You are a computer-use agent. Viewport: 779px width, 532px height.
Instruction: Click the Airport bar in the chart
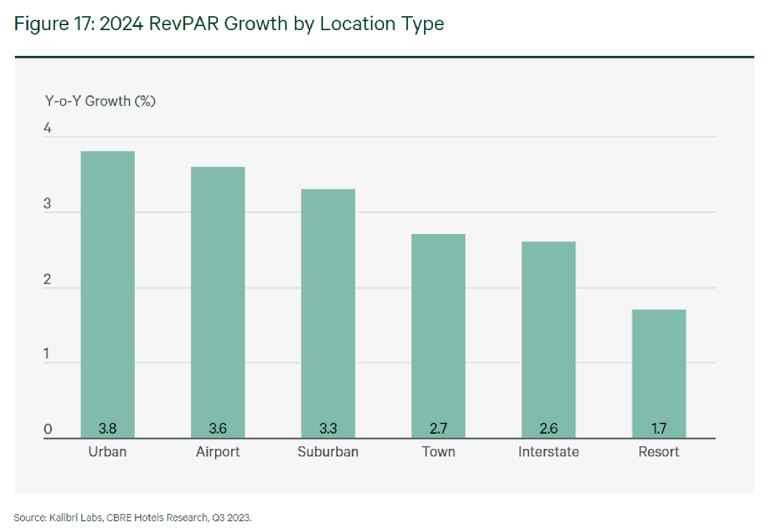pyautogui.click(x=218, y=302)
